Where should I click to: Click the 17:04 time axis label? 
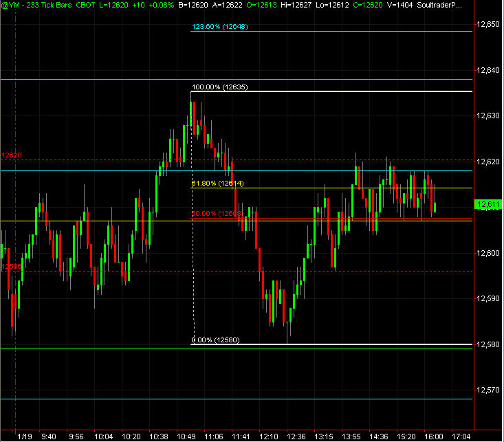coord(461,437)
